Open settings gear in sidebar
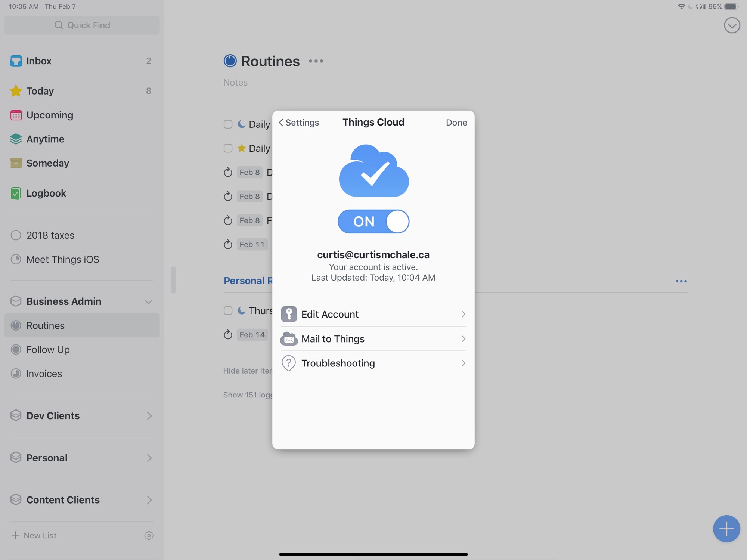Viewport: 747px width, 560px height. [x=149, y=535]
